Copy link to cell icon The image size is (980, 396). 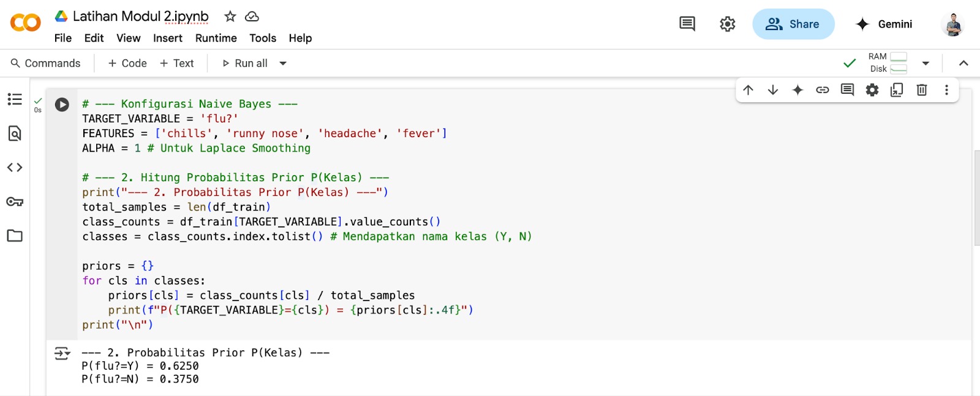coord(822,90)
